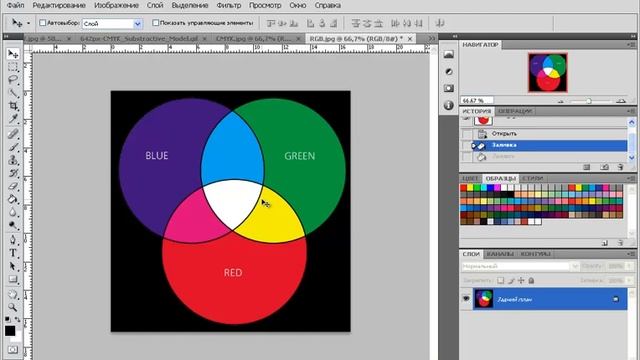Image resolution: width=640 pixels, height=360 pixels.
Task: Open the Фильтр menu
Action: pyautogui.click(x=229, y=5)
